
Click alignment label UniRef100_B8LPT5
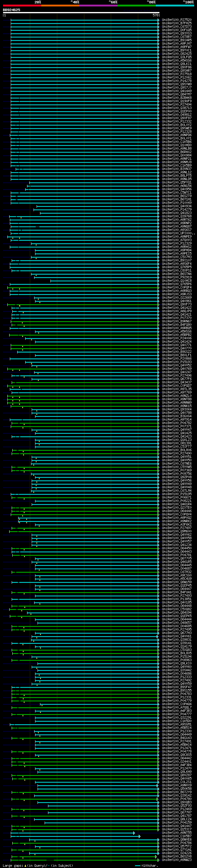pyautogui.click(x=177, y=176)
